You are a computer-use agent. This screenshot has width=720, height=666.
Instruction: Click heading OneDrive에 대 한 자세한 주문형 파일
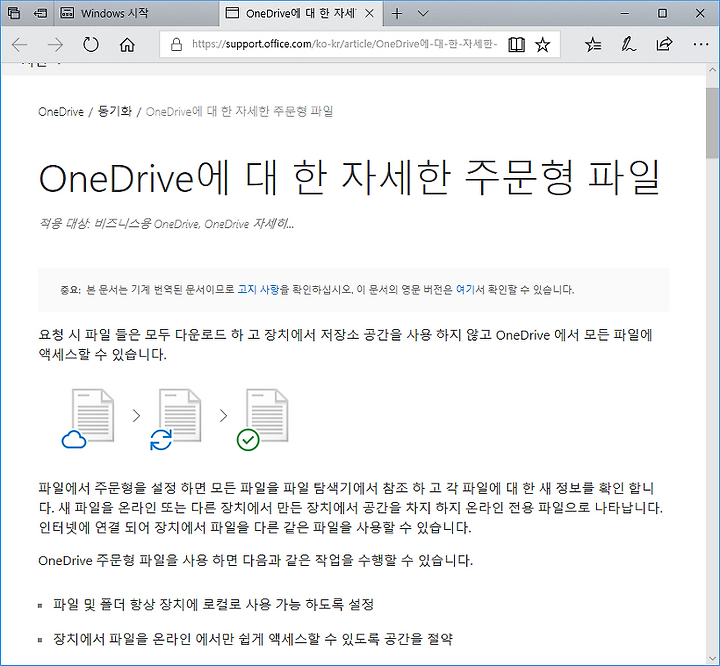350,178
